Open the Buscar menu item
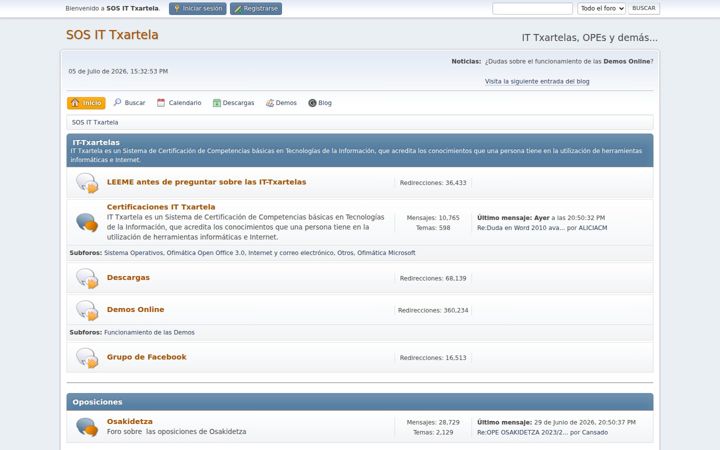 129,102
